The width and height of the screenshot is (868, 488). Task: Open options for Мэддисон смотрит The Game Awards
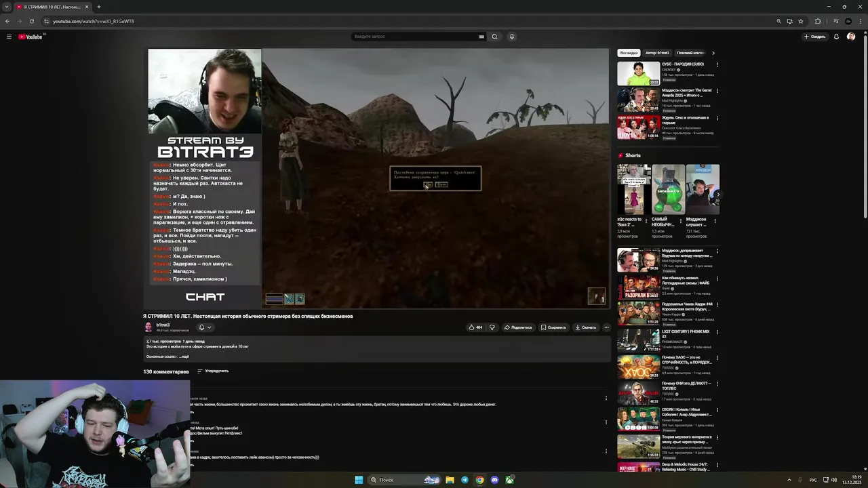coord(717,91)
